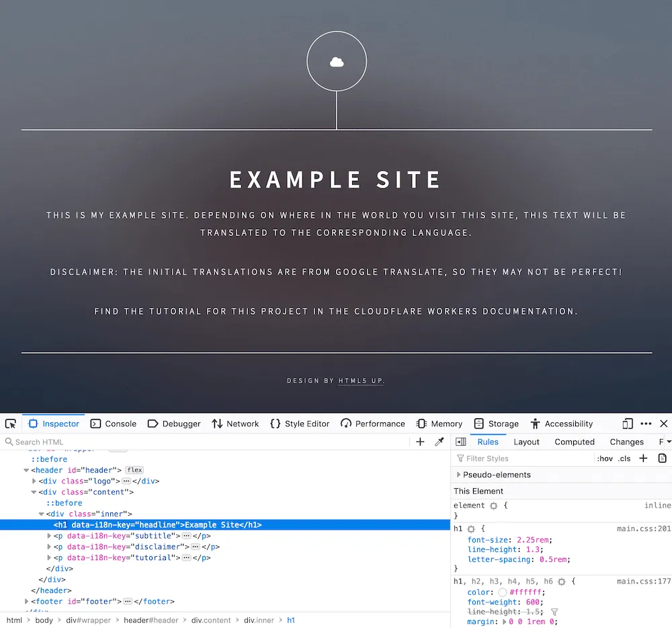
Task: Add a new CSS rule
Action: [x=642, y=458]
